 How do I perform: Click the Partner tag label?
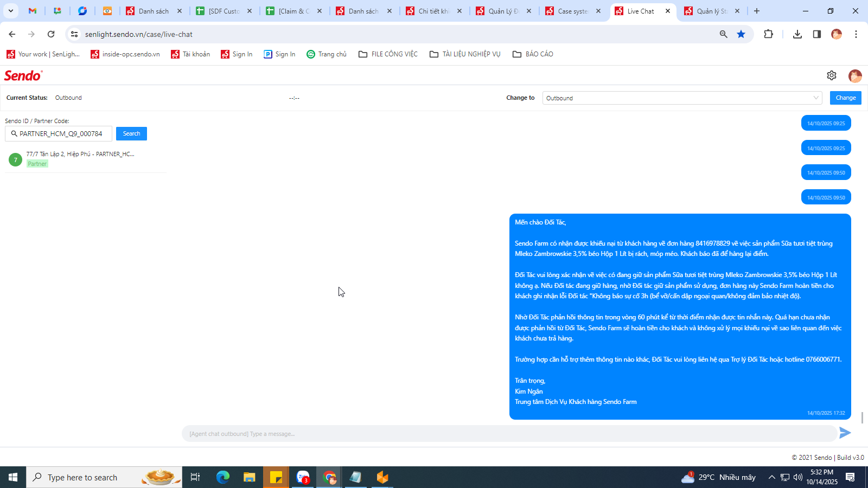point(37,164)
